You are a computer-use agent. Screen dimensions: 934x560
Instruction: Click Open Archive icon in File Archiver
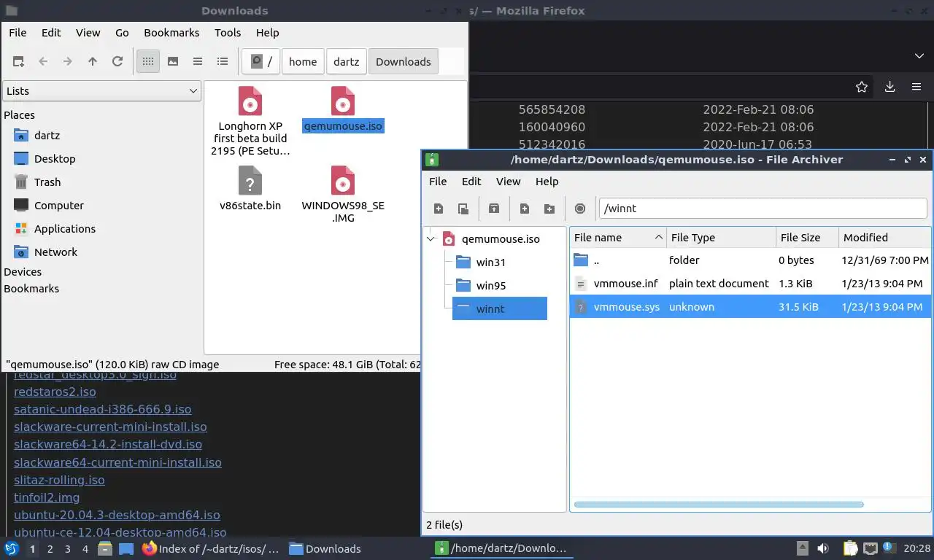tap(463, 209)
